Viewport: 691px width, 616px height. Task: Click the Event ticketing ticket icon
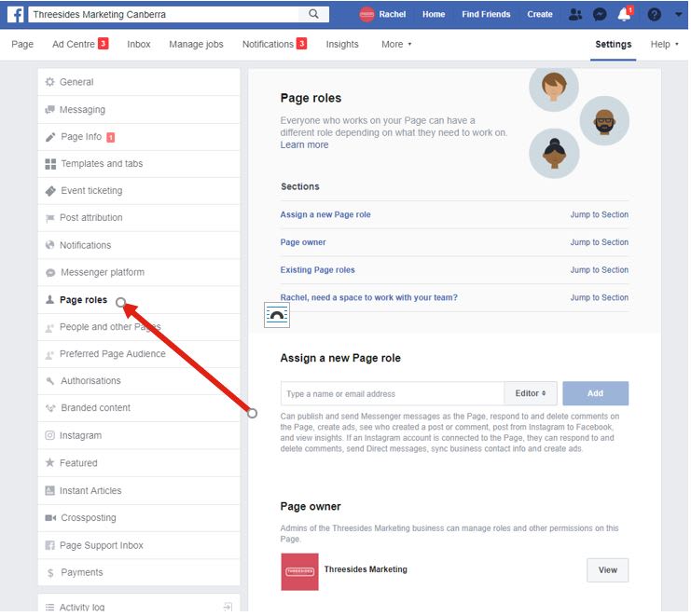point(50,192)
